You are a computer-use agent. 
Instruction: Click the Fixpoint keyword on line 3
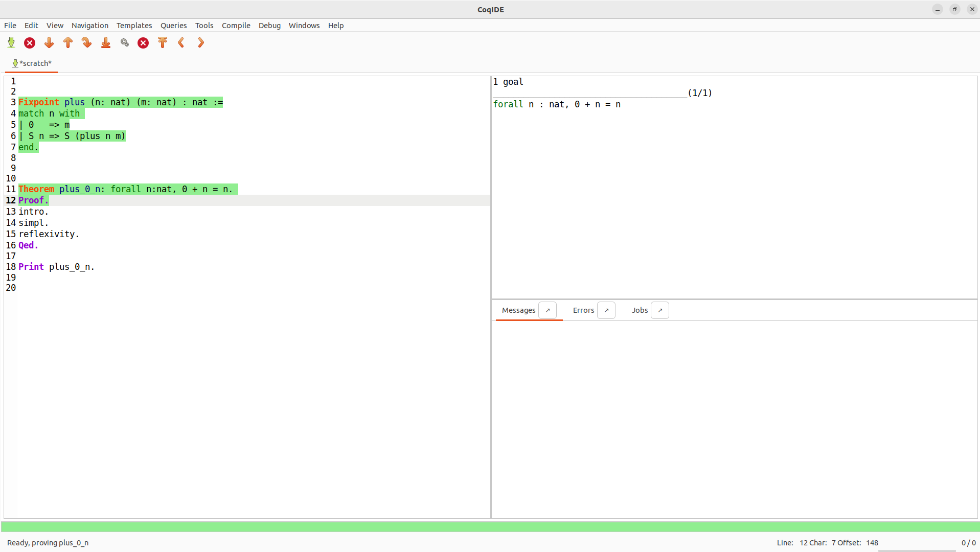(39, 102)
